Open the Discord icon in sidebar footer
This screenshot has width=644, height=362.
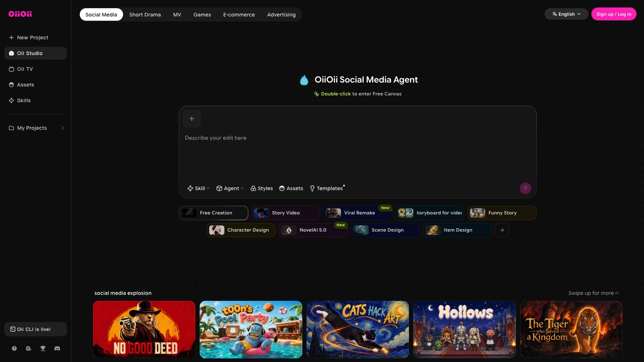tap(57, 348)
